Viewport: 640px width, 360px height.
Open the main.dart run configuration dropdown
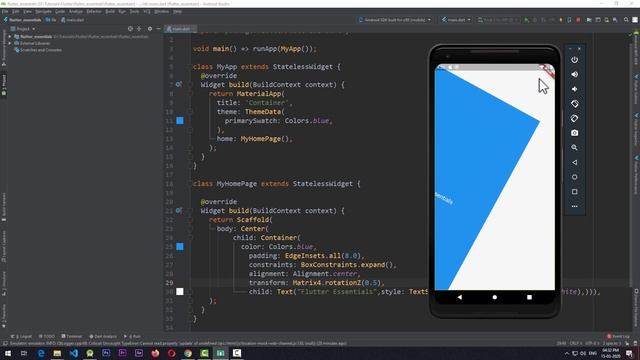[456, 20]
